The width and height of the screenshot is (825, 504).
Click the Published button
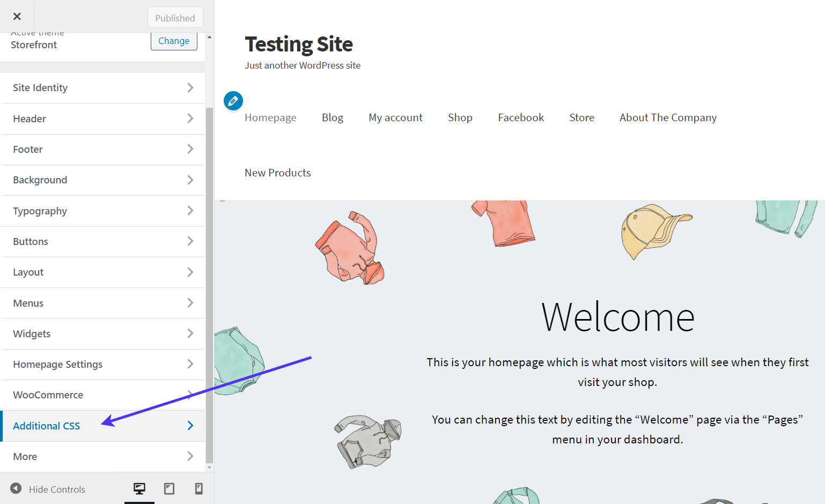tap(175, 17)
